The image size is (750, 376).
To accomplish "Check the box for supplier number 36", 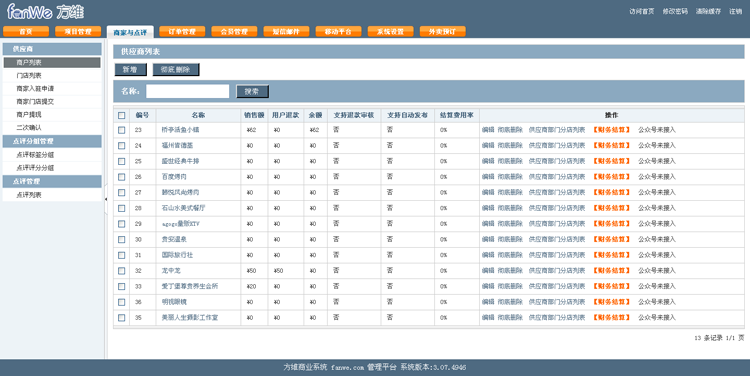I will point(121,302).
